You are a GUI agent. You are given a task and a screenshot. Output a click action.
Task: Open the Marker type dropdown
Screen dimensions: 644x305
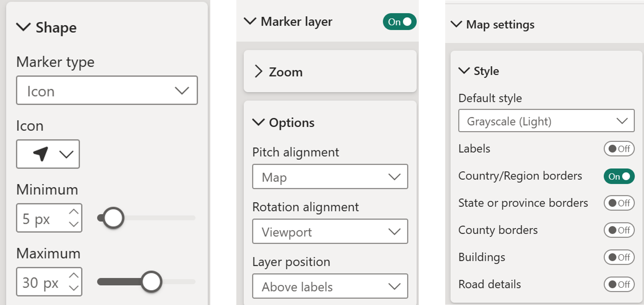pos(107,91)
